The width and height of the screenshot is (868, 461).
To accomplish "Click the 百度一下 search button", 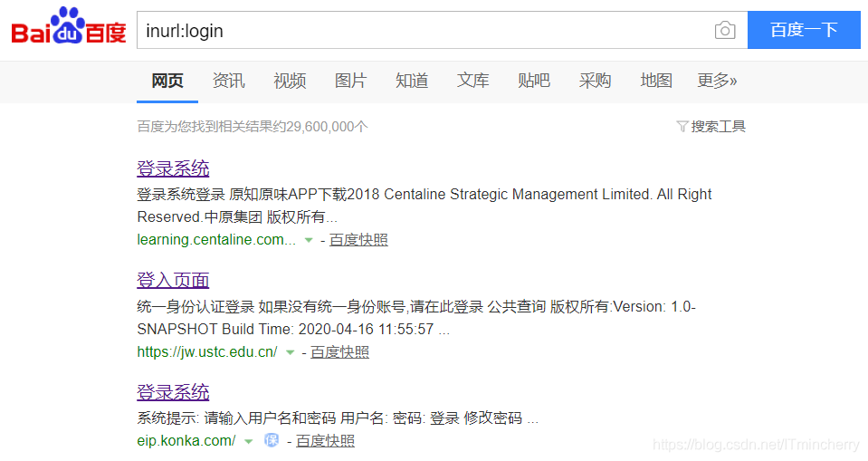I will point(804,30).
